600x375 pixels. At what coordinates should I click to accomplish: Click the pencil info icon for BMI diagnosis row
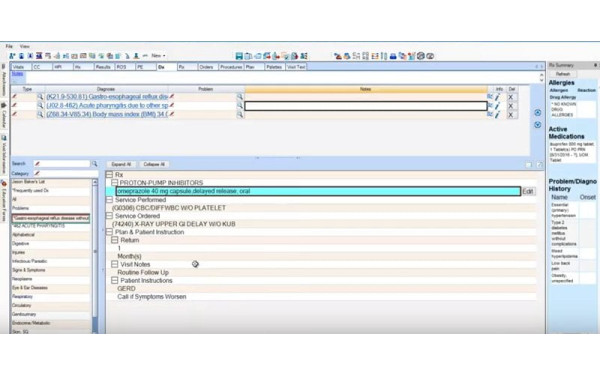[x=497, y=114]
